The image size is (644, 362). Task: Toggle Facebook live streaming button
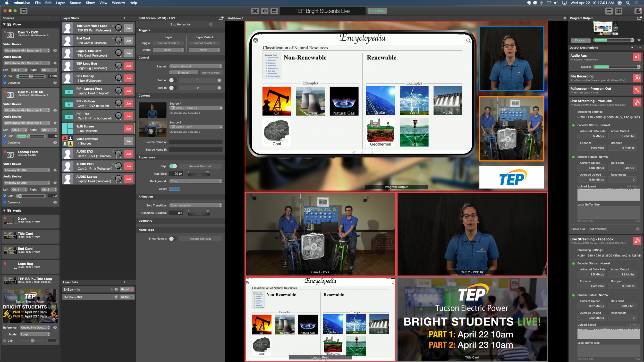[x=637, y=241]
